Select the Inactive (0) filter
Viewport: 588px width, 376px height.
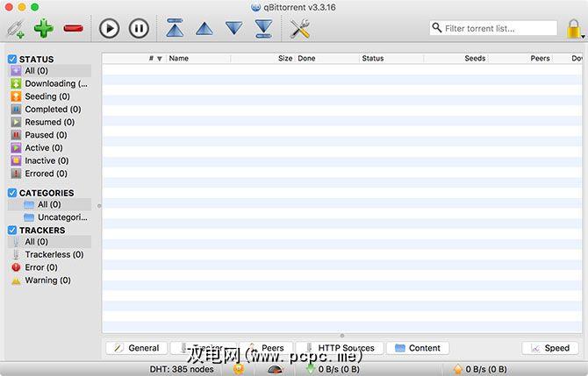[x=49, y=160]
